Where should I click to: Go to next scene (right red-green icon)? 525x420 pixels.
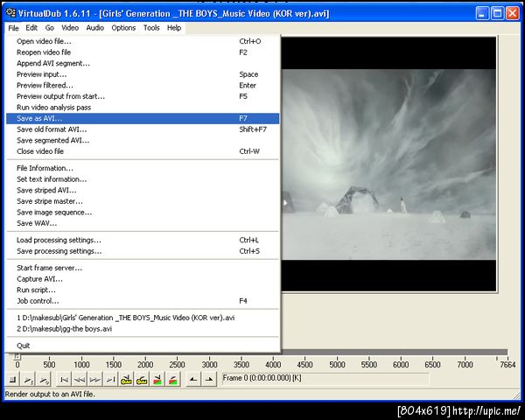(x=173, y=380)
